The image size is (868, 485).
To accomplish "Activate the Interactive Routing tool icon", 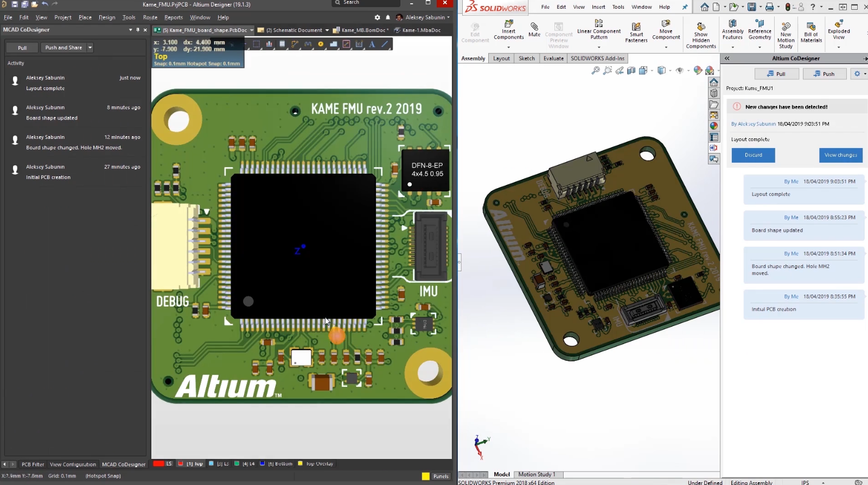I will pos(295,44).
